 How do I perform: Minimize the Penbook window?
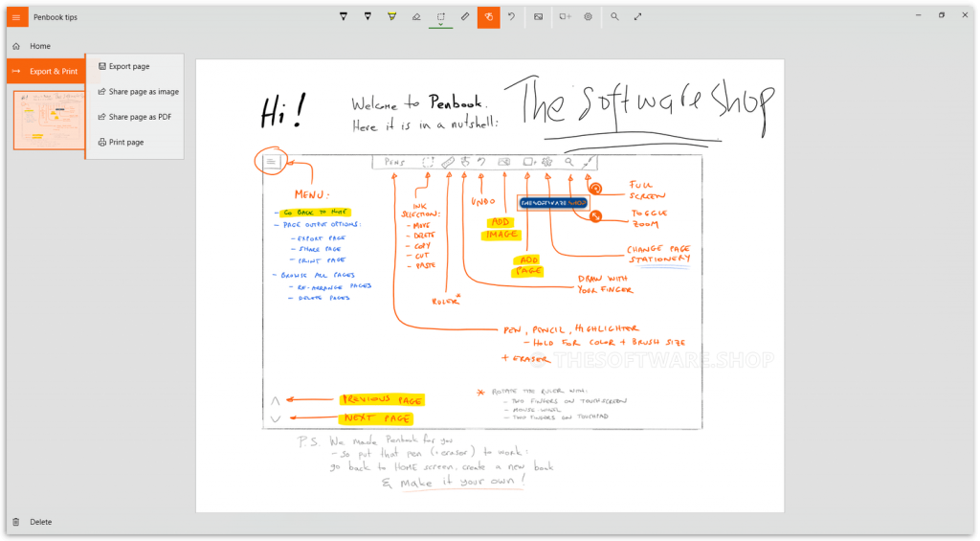[x=918, y=15]
